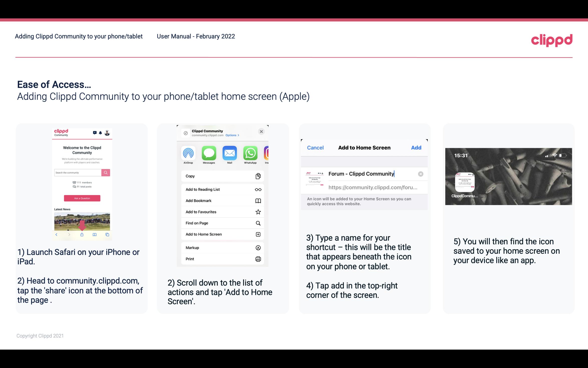
Task: Click the Add button top-right corner
Action: [x=416, y=148]
